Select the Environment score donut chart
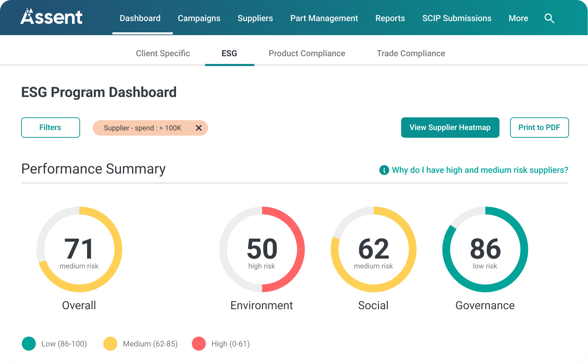This screenshot has width=588, height=364. pyautogui.click(x=262, y=249)
